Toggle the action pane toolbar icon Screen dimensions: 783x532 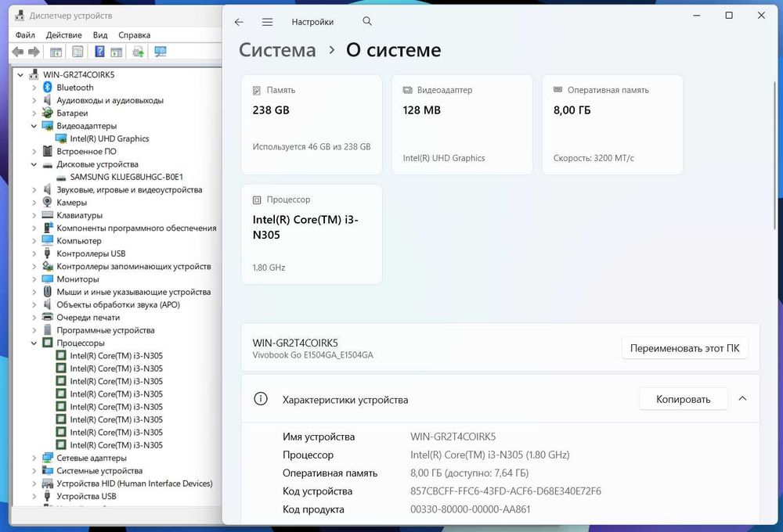[x=117, y=52]
